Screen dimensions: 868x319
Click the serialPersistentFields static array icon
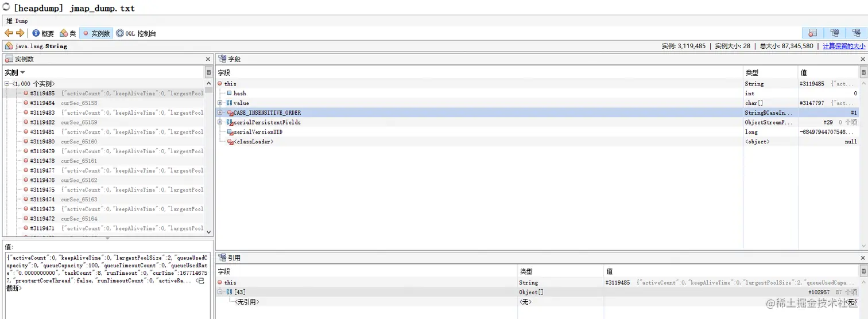tap(230, 122)
